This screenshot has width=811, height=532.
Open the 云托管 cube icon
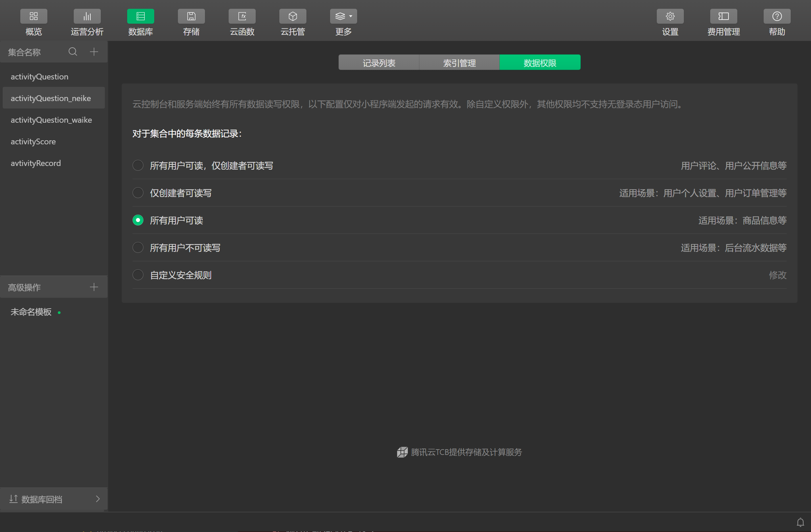pos(293,16)
